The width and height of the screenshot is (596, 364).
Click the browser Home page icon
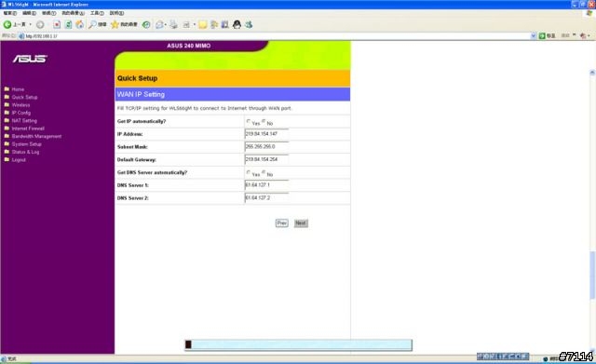pos(79,25)
